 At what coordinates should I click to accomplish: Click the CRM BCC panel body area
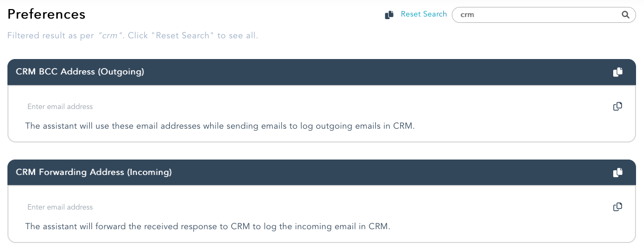pos(322,114)
